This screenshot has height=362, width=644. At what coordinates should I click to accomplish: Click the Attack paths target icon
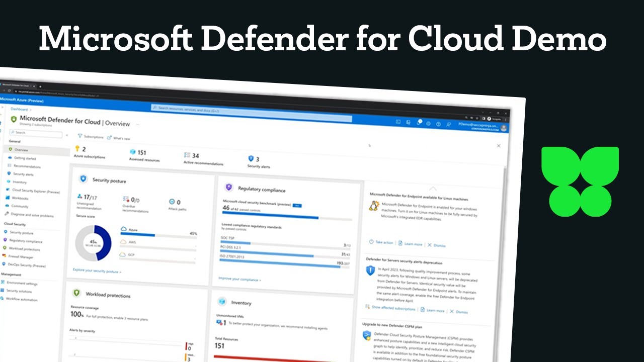point(172,201)
